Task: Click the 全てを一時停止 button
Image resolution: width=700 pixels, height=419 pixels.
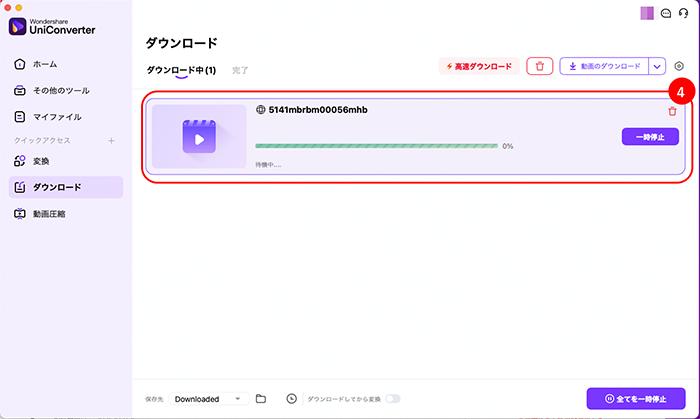Action: (x=636, y=398)
